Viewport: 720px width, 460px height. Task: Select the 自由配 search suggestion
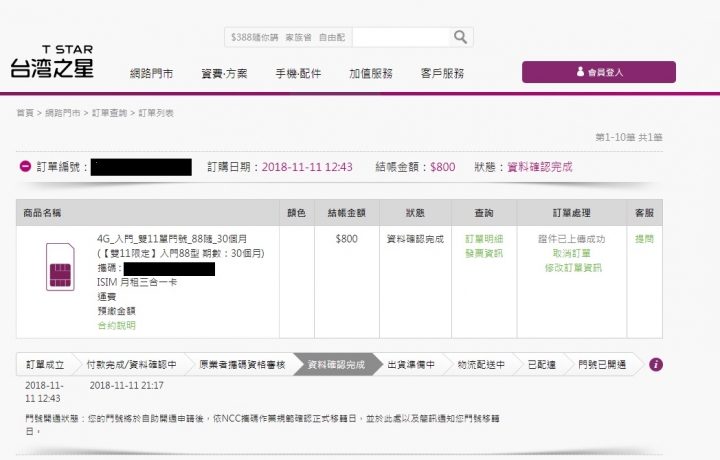tap(332, 37)
